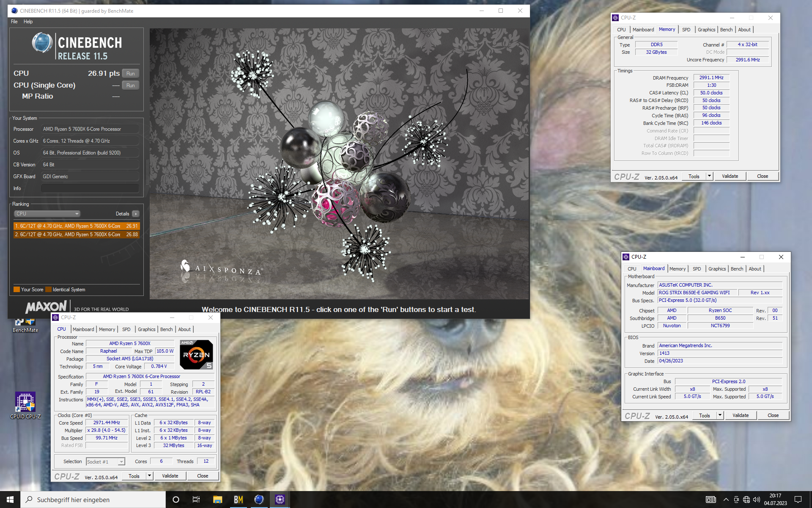
Task: Click the Windows Start button
Action: point(10,500)
